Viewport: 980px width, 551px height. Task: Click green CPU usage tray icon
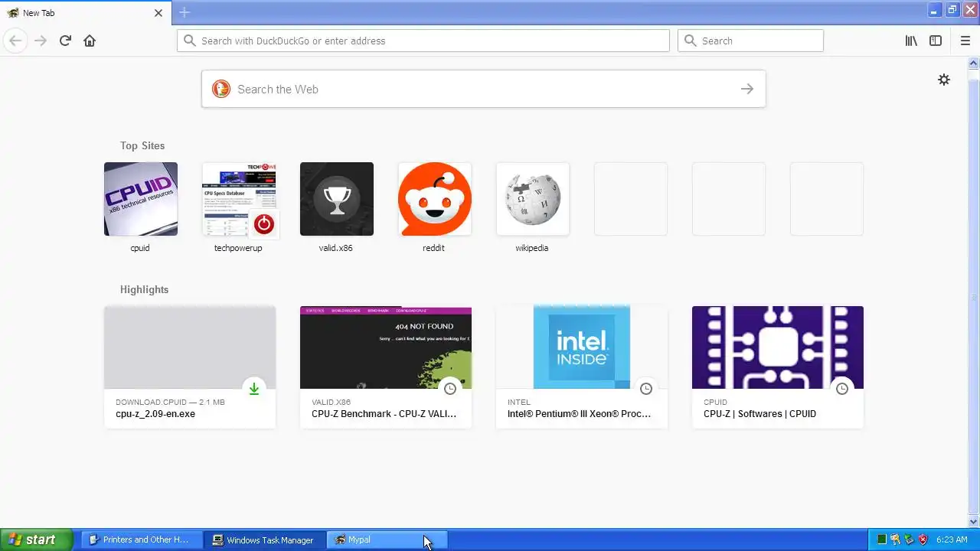click(x=882, y=540)
